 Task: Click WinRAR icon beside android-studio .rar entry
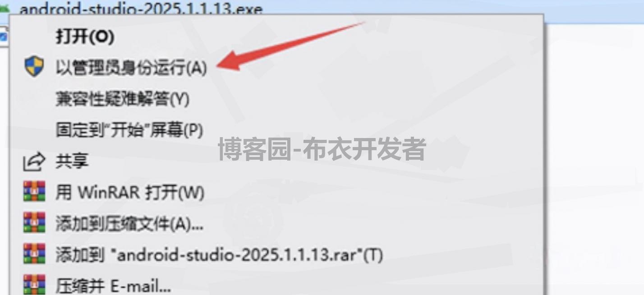[x=34, y=254]
